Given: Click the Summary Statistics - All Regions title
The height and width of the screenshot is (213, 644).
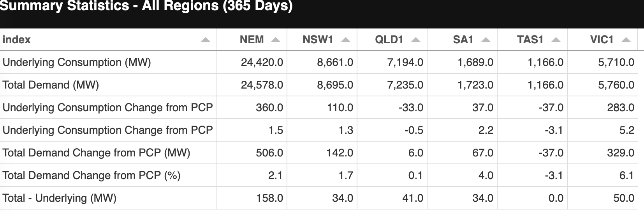Looking at the screenshot, I should [146, 6].
